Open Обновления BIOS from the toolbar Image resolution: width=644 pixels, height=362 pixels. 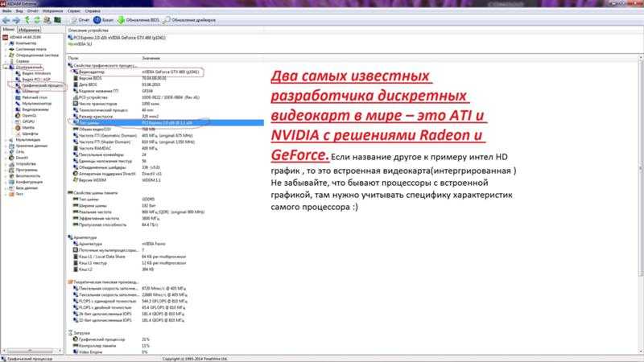(138, 19)
